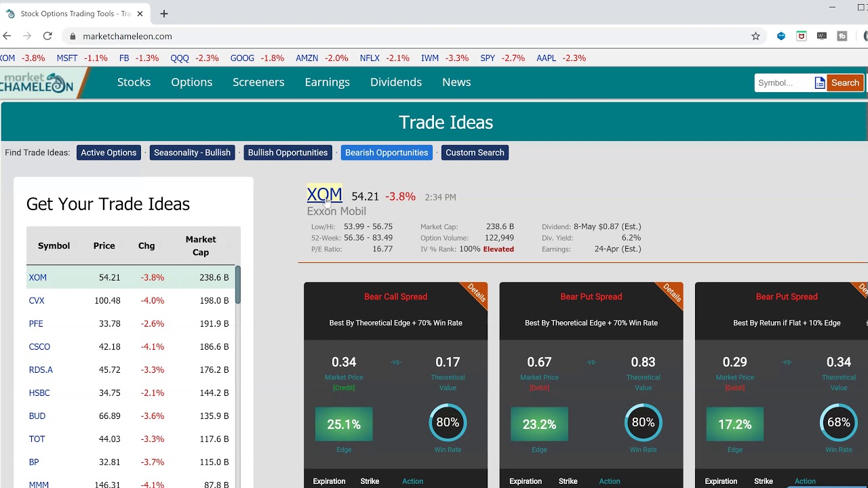Click the 80% win rate ring on Bear Call Spread

coord(448,422)
